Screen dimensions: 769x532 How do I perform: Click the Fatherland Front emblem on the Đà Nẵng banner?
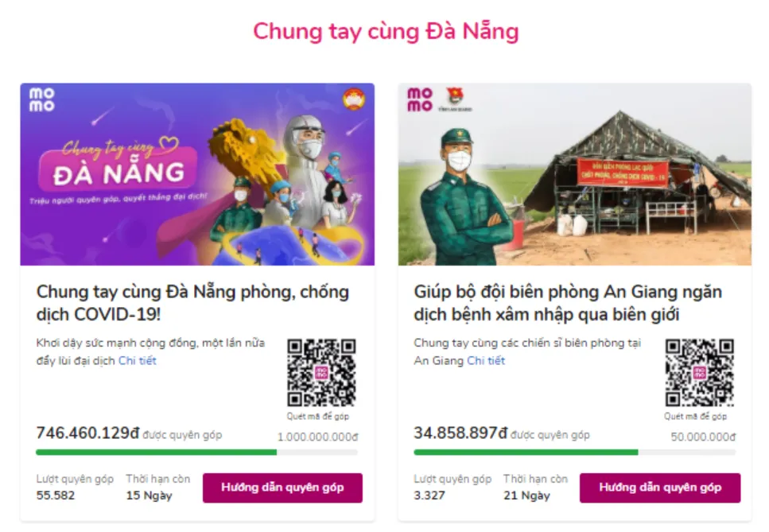click(355, 97)
